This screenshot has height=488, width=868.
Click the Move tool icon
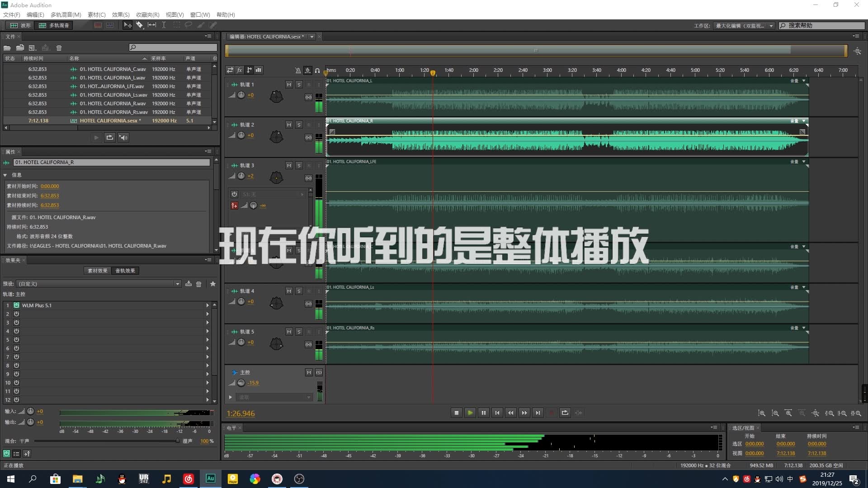click(128, 25)
